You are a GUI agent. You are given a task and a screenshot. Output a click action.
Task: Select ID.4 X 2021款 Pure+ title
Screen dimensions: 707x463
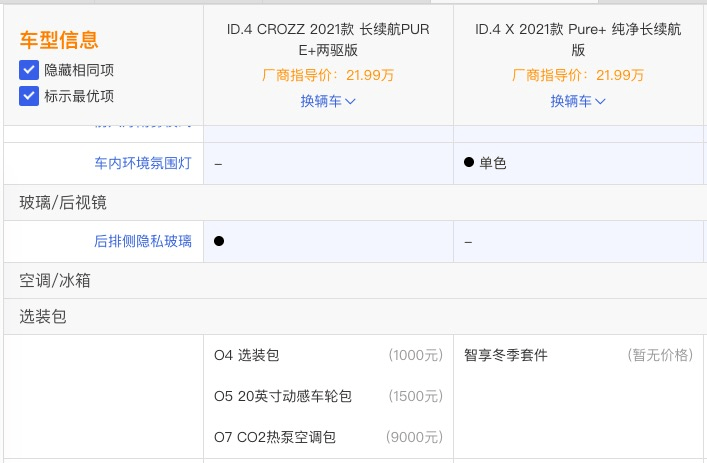pyautogui.click(x=578, y=39)
